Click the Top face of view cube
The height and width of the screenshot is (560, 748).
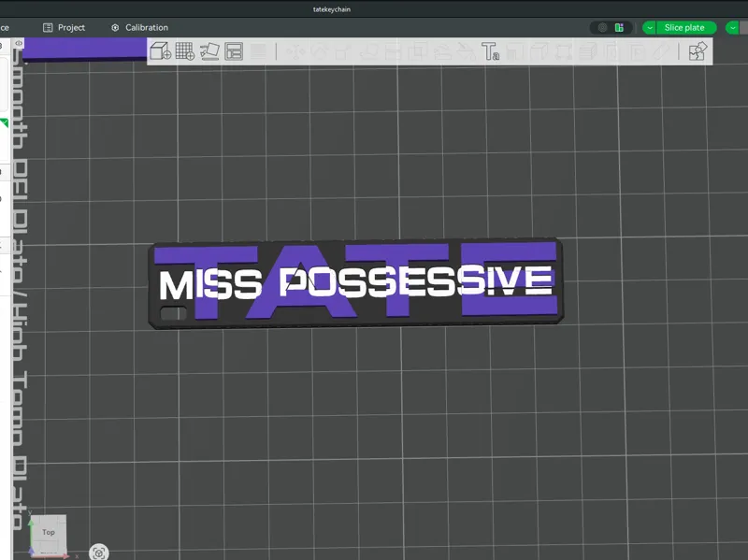[x=49, y=532]
